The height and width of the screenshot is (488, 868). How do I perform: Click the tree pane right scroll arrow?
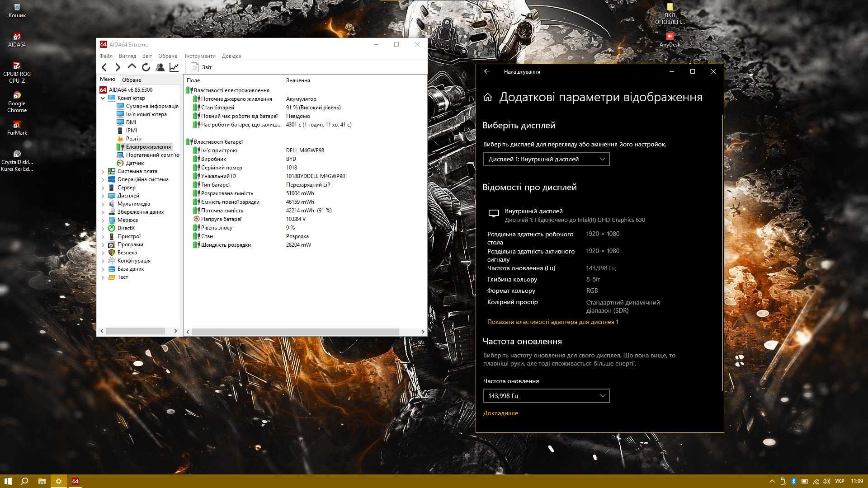coord(176,331)
